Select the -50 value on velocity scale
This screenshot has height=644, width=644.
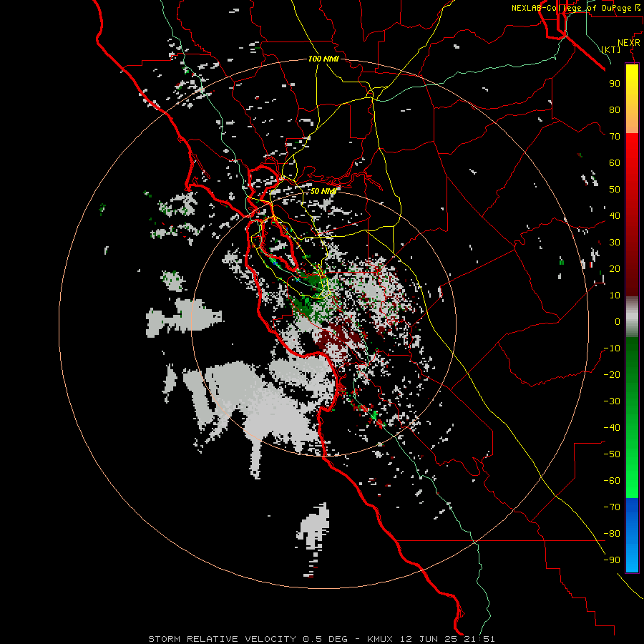pyautogui.click(x=612, y=454)
